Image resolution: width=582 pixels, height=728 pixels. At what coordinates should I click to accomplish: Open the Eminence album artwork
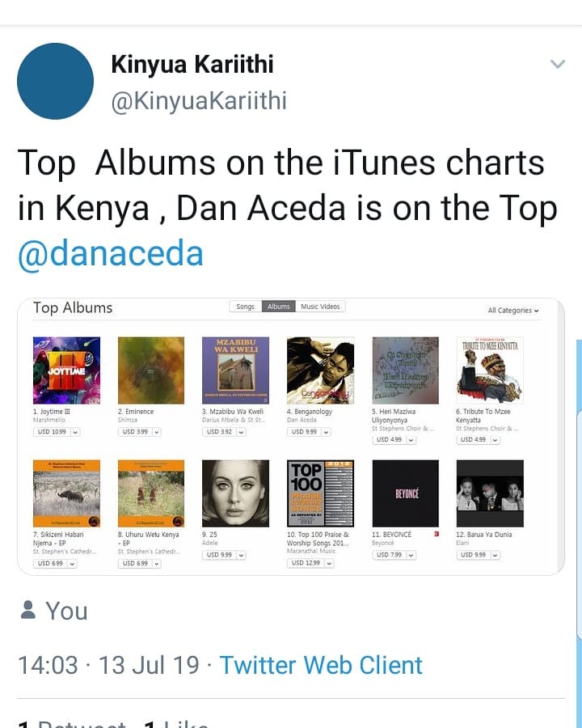151,370
